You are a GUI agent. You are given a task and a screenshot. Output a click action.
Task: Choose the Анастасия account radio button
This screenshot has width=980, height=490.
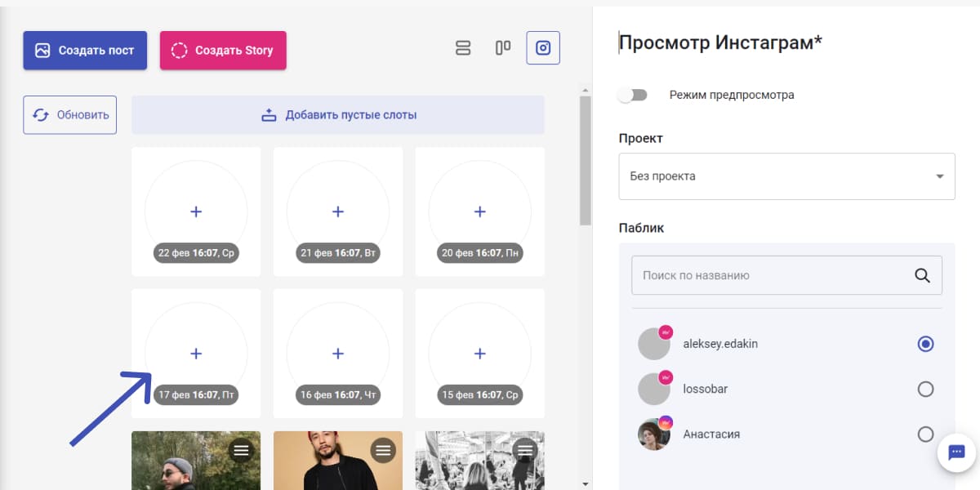[925, 434]
